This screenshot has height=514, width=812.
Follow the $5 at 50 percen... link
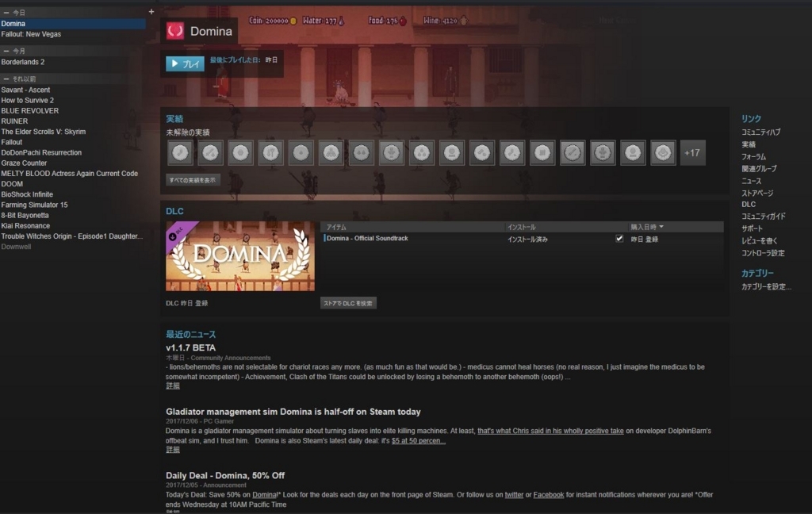click(x=419, y=441)
